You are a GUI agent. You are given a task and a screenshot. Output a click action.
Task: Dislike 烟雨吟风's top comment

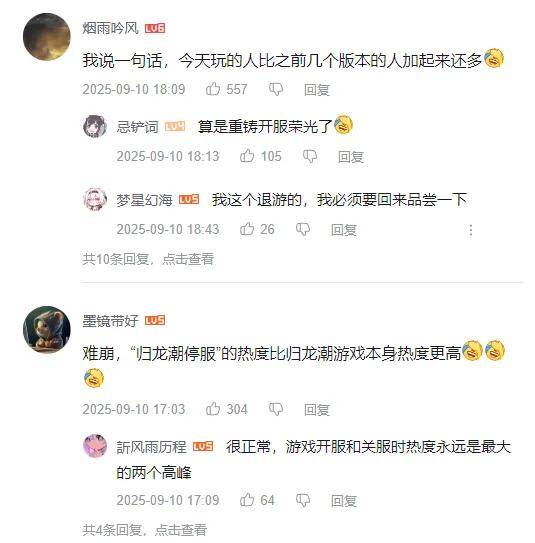[x=276, y=89]
